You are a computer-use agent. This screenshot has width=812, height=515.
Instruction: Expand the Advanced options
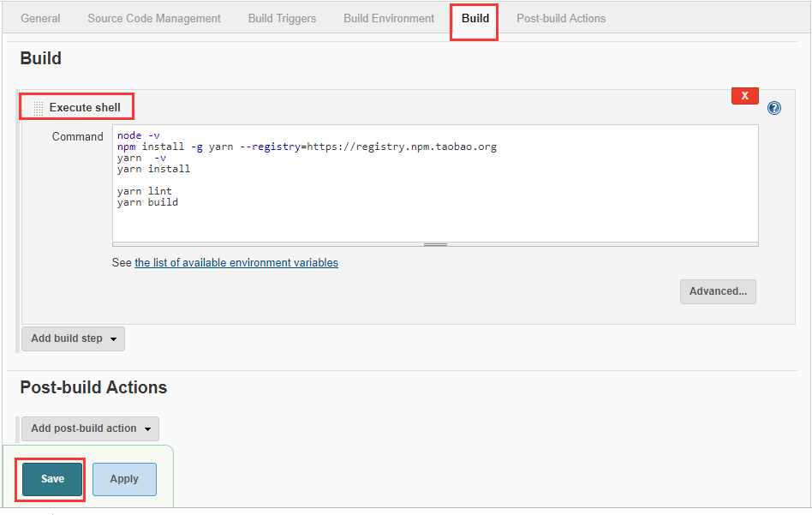pos(718,291)
